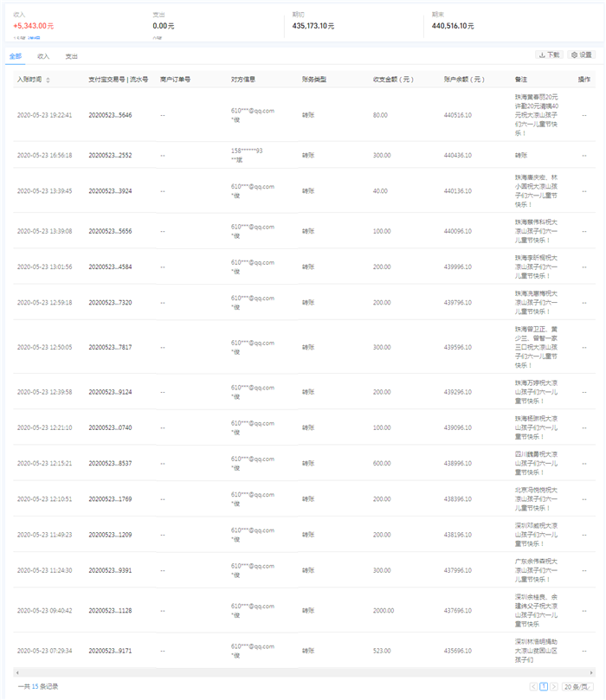
Task: Click transaction number 20200523...2552
Action: (x=110, y=155)
